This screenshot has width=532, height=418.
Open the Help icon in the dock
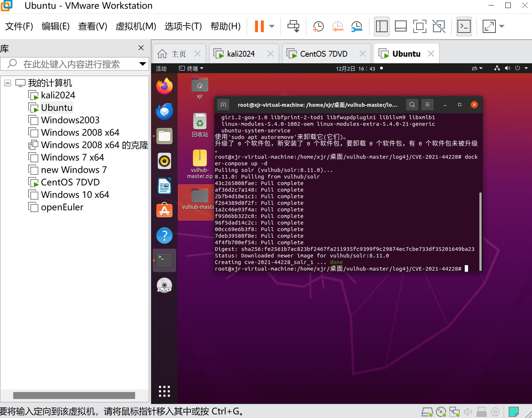164,236
